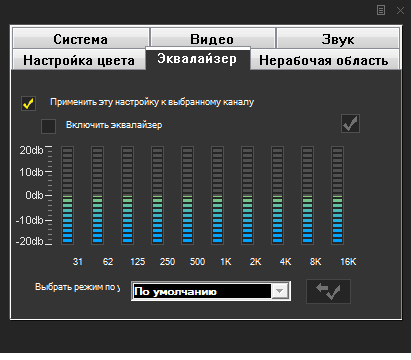Click the 20db scale label
The width and height of the screenshot is (411, 360).
(x=31, y=150)
